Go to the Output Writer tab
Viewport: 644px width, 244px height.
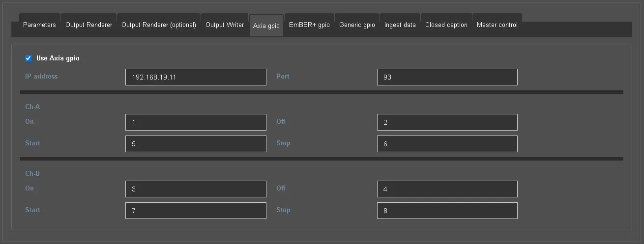tap(225, 25)
